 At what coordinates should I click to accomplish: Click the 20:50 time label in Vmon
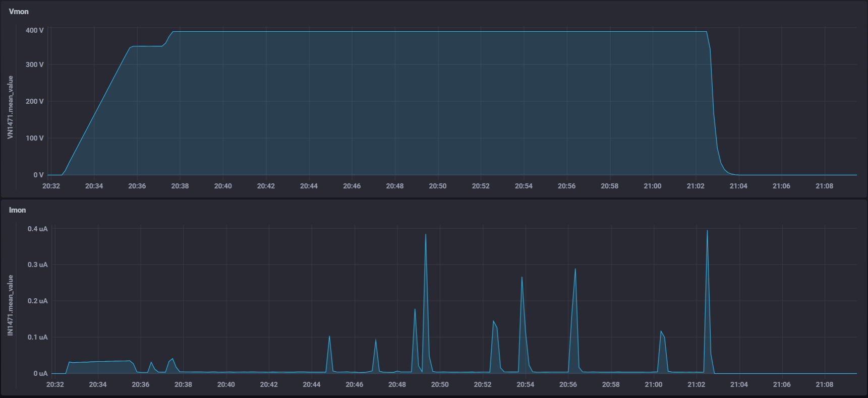click(438, 186)
